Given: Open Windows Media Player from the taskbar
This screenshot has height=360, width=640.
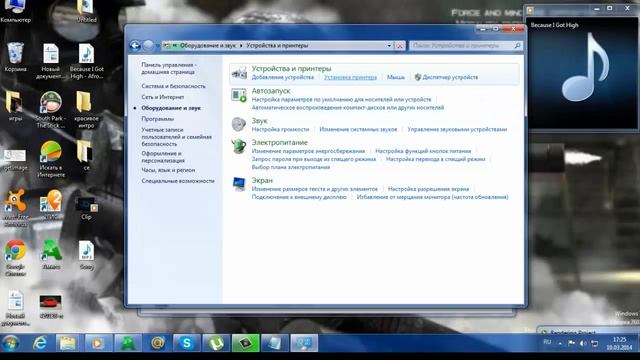Looking at the screenshot, I should click(x=98, y=343).
